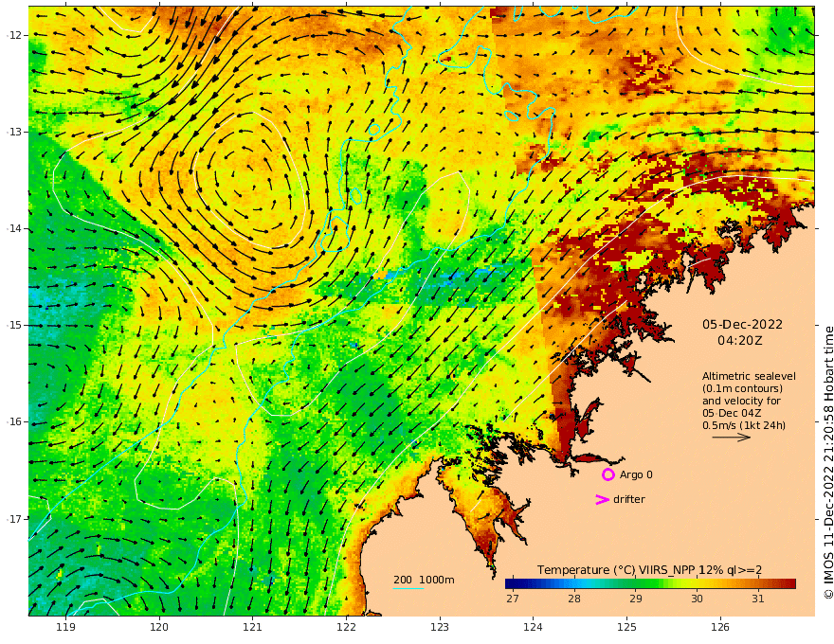Screen dimensions: 834x644
Task: Click the cyan 200m contour legend line
Action: (x=408, y=588)
